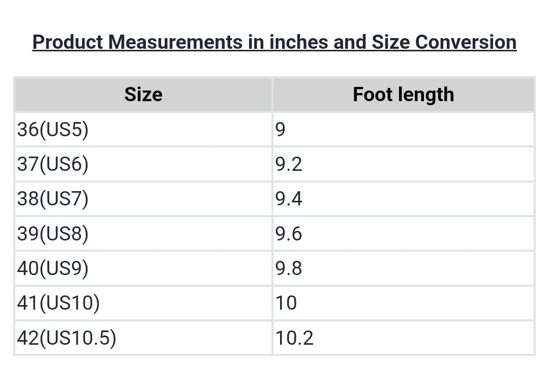
Task: Select the Size column header
Action: click(143, 95)
